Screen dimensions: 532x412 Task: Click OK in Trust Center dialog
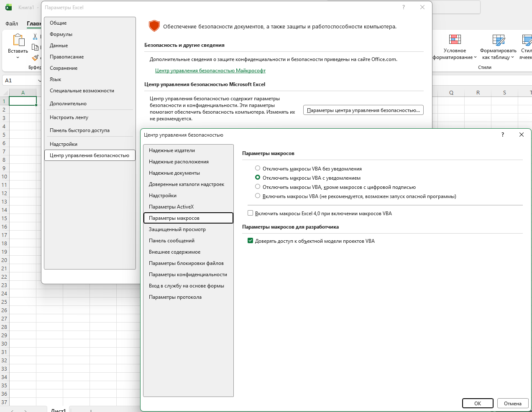pyautogui.click(x=478, y=403)
